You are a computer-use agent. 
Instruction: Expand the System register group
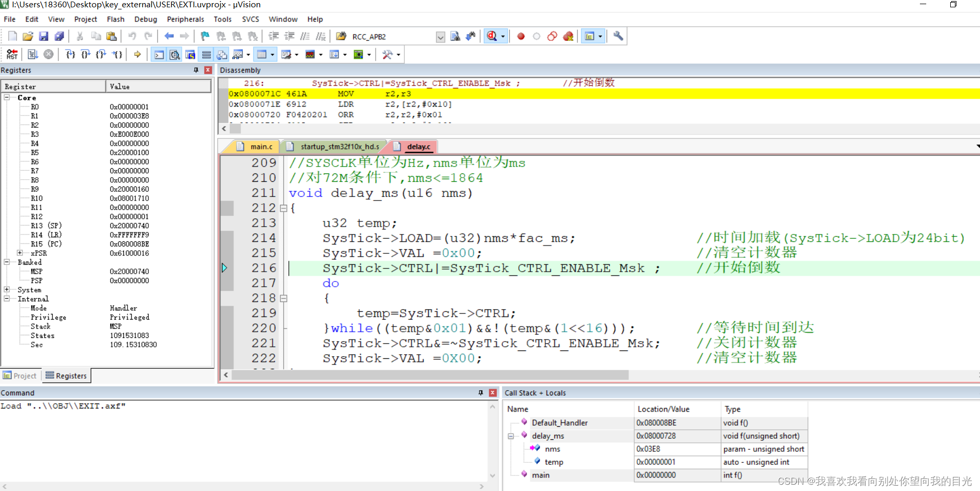click(7, 289)
